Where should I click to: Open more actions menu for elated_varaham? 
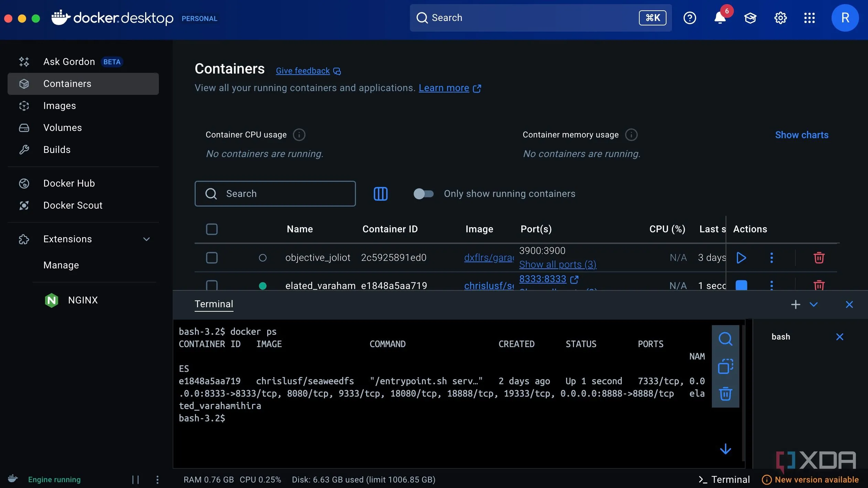pos(771,285)
